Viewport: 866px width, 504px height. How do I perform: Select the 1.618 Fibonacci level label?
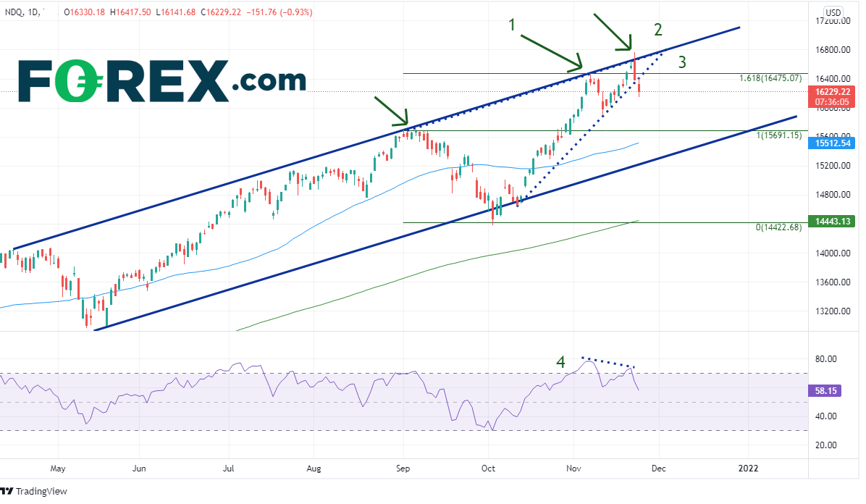(770, 78)
